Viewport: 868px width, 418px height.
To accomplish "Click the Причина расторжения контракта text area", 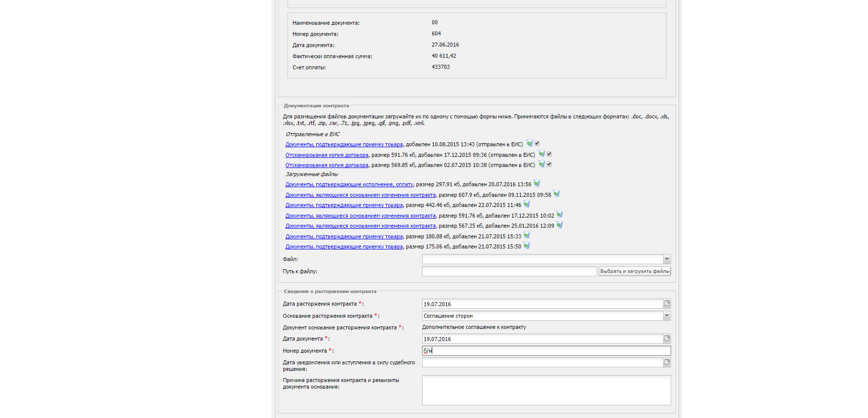I will [547, 390].
